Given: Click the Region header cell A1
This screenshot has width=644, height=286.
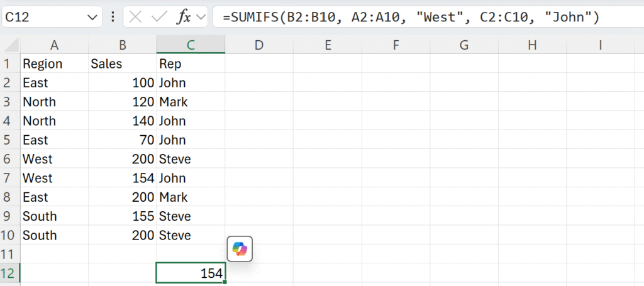Looking at the screenshot, I should (x=54, y=63).
